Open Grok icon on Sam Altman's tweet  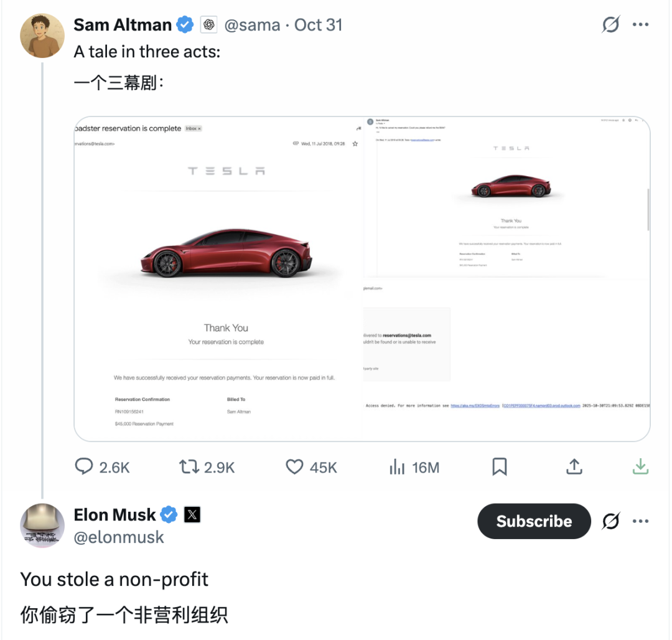(610, 25)
